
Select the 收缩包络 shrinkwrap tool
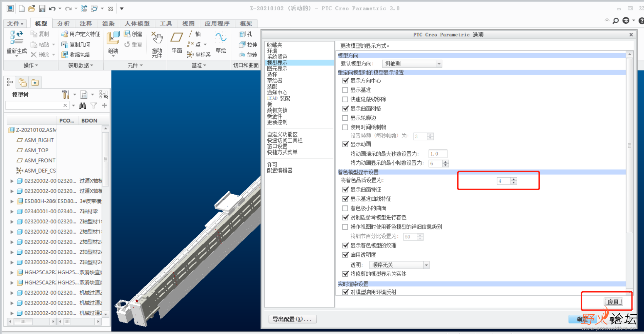click(x=76, y=55)
